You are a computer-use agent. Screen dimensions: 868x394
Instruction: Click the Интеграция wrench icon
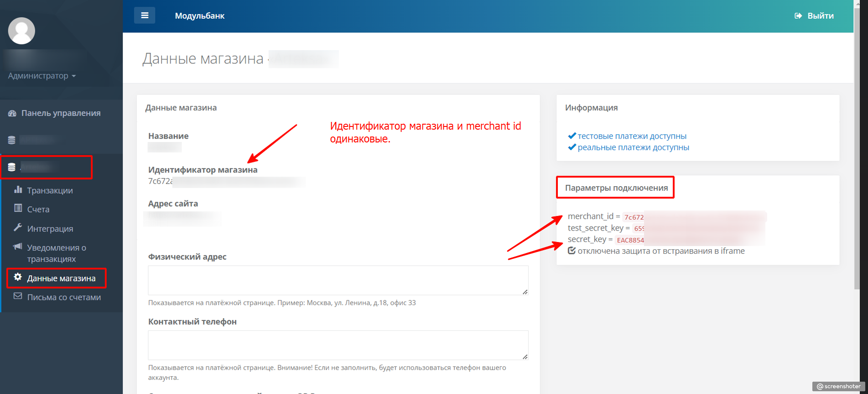(18, 228)
